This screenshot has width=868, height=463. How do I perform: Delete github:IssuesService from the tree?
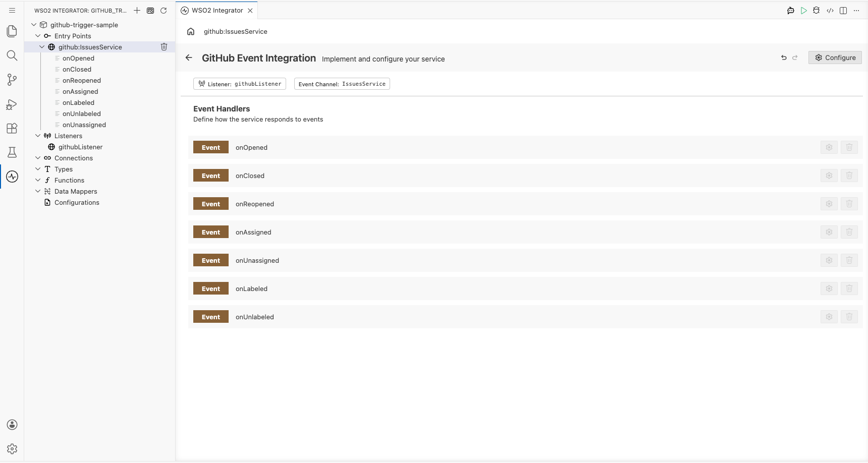(x=164, y=47)
